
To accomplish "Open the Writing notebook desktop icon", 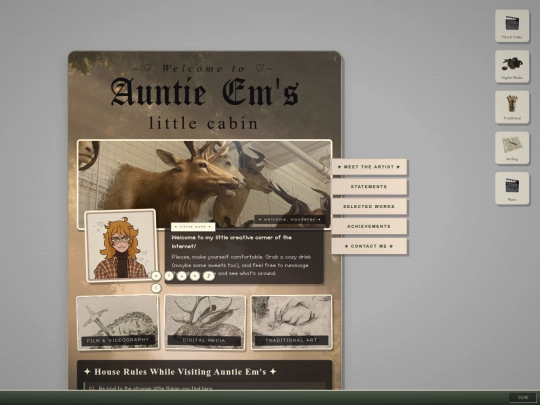I will pyautogui.click(x=512, y=148).
